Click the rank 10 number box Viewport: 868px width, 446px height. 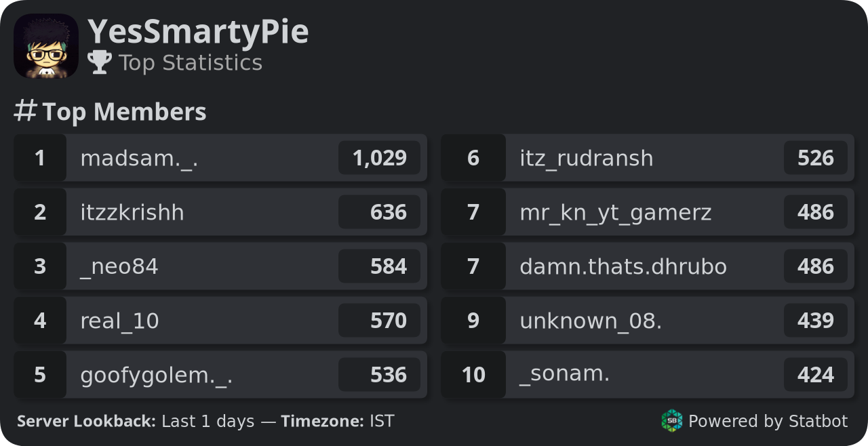(473, 375)
